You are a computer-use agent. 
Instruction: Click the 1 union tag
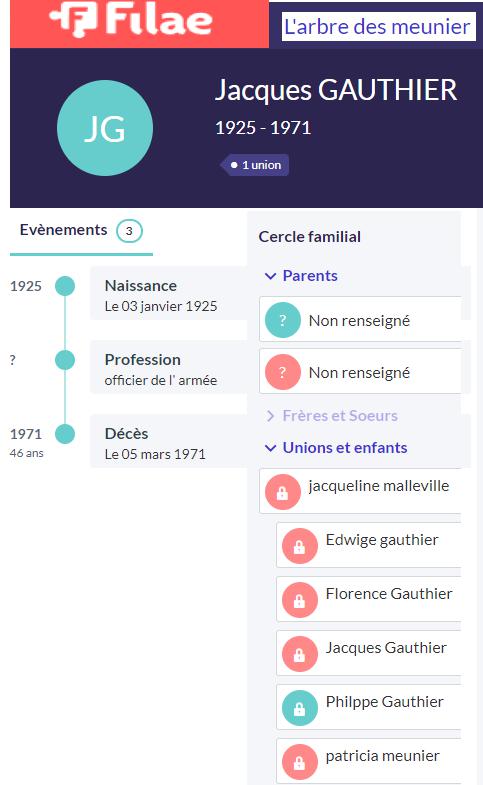coord(256,165)
